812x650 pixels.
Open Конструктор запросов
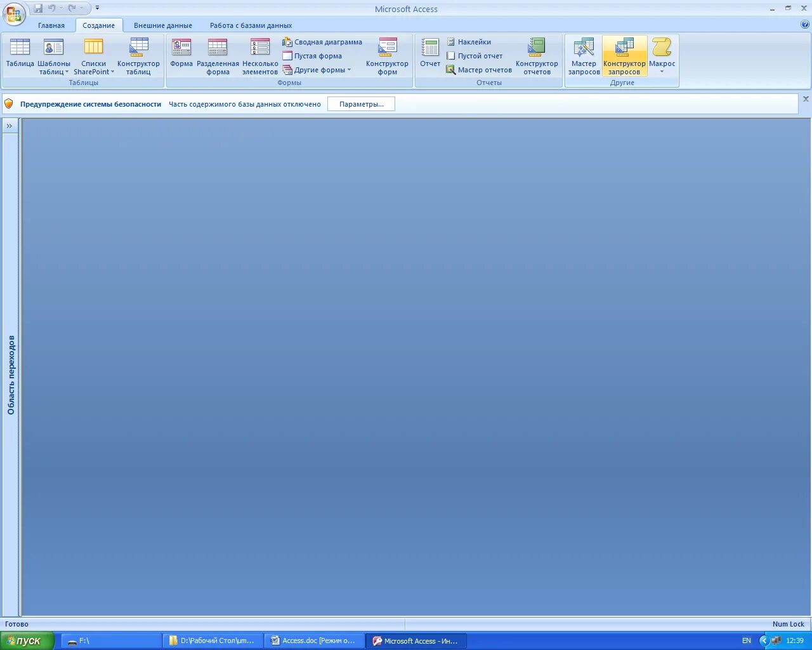coord(624,56)
